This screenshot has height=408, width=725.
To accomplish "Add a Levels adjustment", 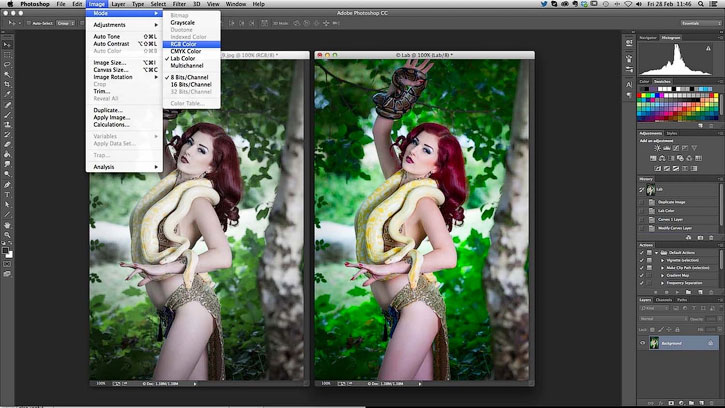I will point(666,148).
